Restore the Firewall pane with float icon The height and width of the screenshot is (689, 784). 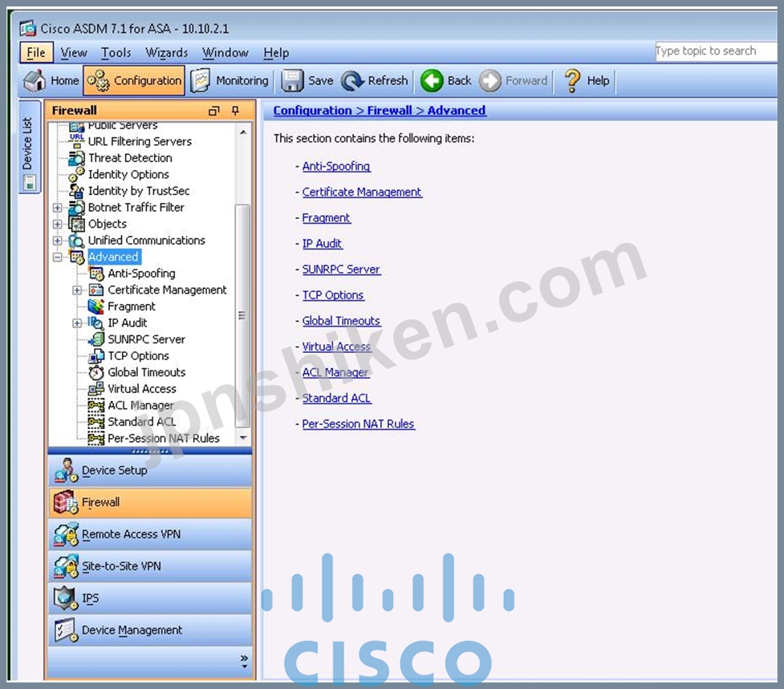[x=214, y=111]
